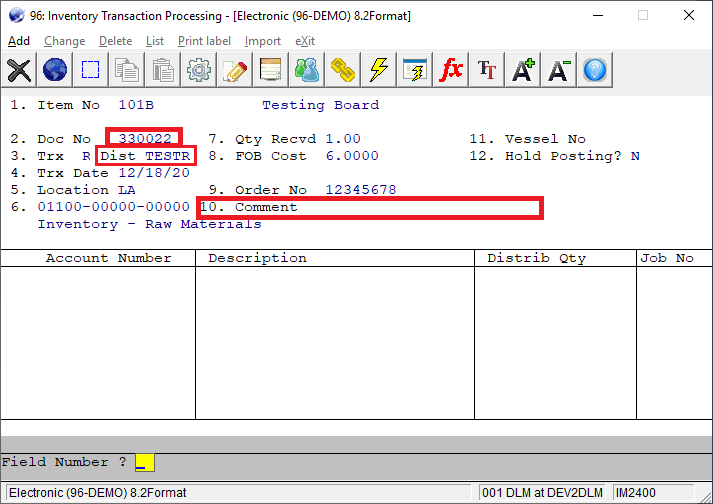Click the Hold Posting value N
The width and height of the screenshot is (713, 504).
[635, 156]
